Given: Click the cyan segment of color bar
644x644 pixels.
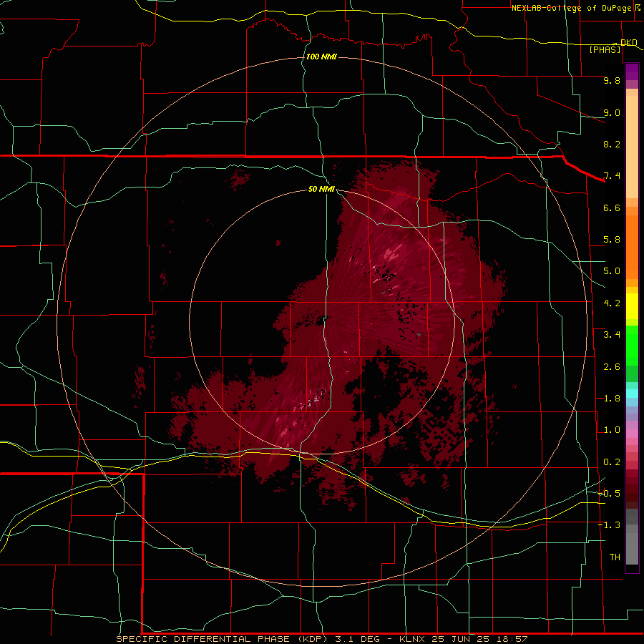Looking at the screenshot, I should [x=632, y=394].
